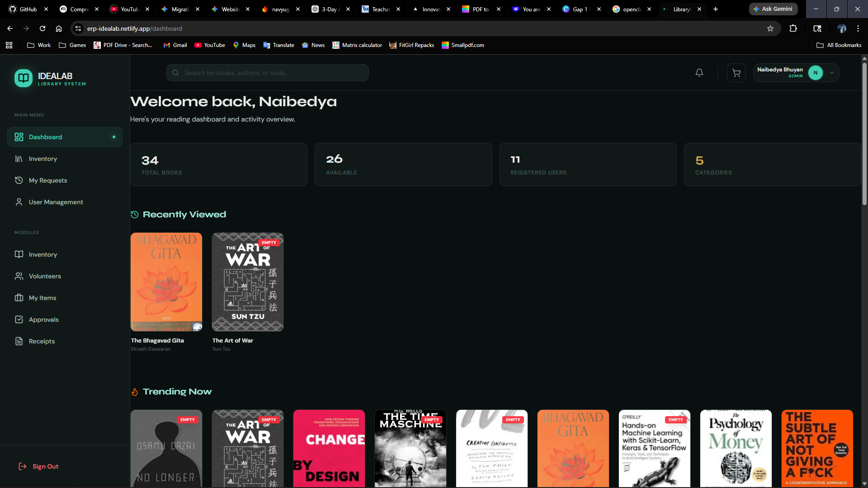Image resolution: width=868 pixels, height=488 pixels.
Task: Click the Total Books stat card
Action: coord(219,164)
